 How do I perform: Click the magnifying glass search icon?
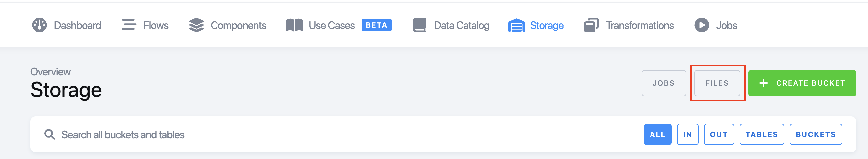click(x=50, y=134)
